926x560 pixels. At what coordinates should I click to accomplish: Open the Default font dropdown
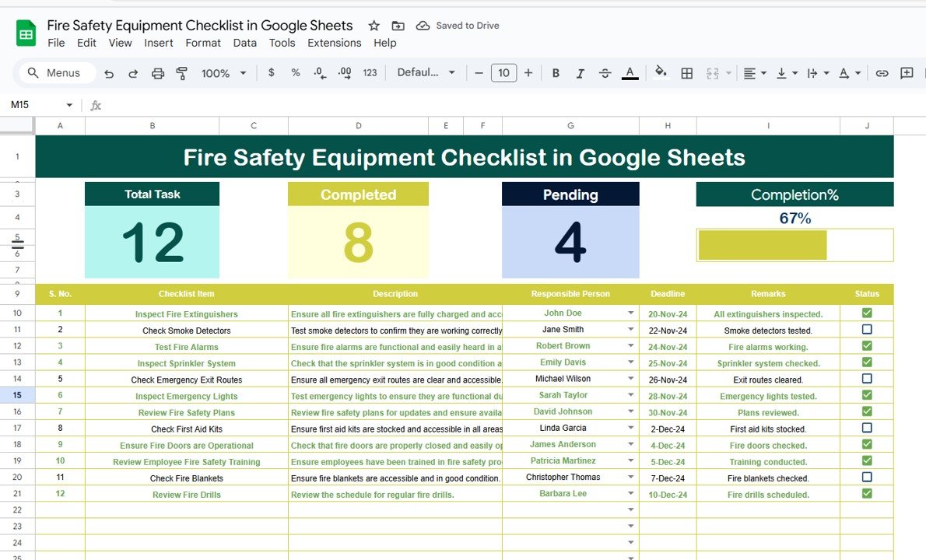[x=426, y=72]
